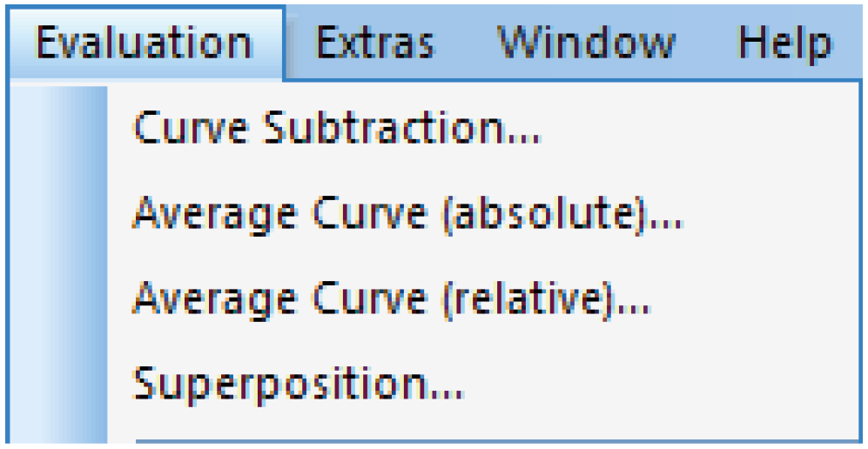Click the Evaluation menu bar item
The width and height of the screenshot is (868, 449).
(x=145, y=43)
